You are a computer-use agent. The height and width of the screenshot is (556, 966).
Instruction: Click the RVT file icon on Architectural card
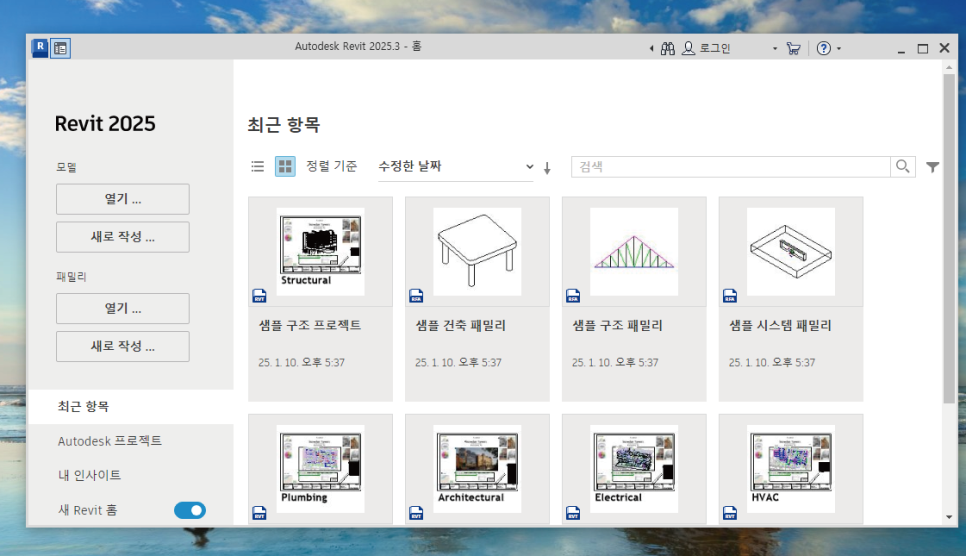coord(416,513)
